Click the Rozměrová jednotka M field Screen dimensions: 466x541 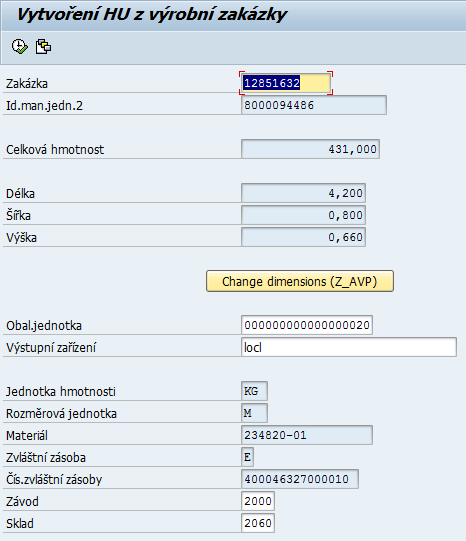click(255, 413)
